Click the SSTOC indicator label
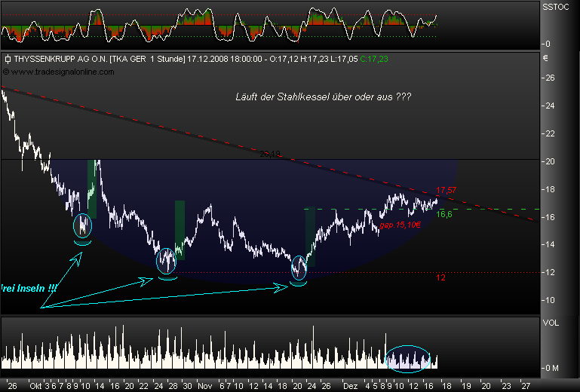The image size is (580, 392). coord(556,7)
